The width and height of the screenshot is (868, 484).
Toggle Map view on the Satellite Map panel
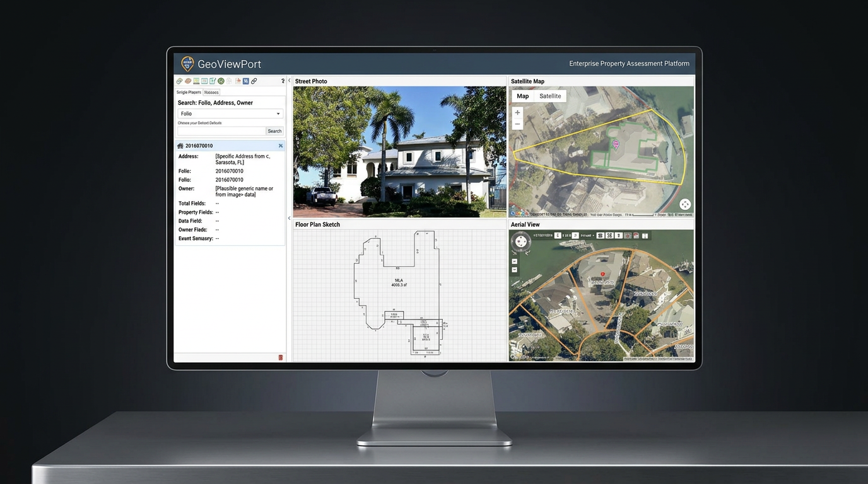coord(522,96)
